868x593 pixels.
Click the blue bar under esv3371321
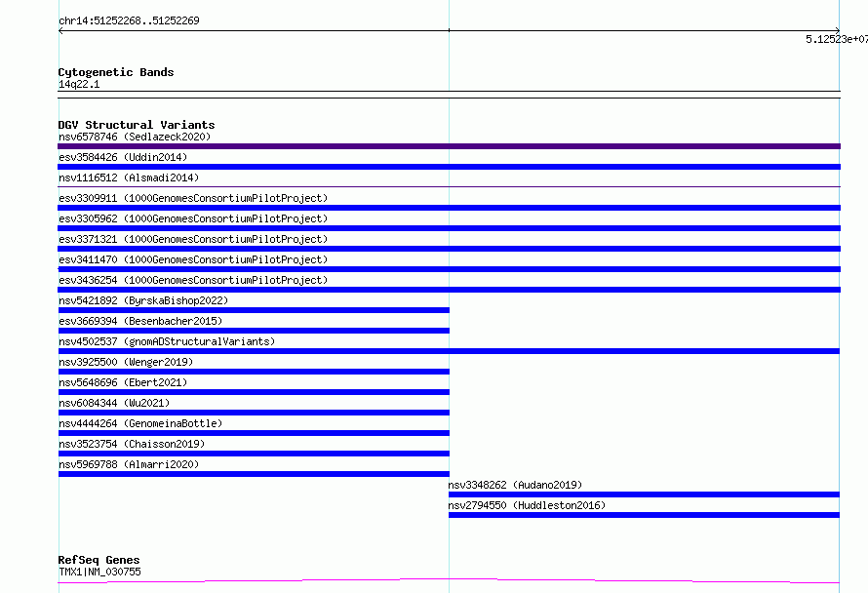point(449,249)
